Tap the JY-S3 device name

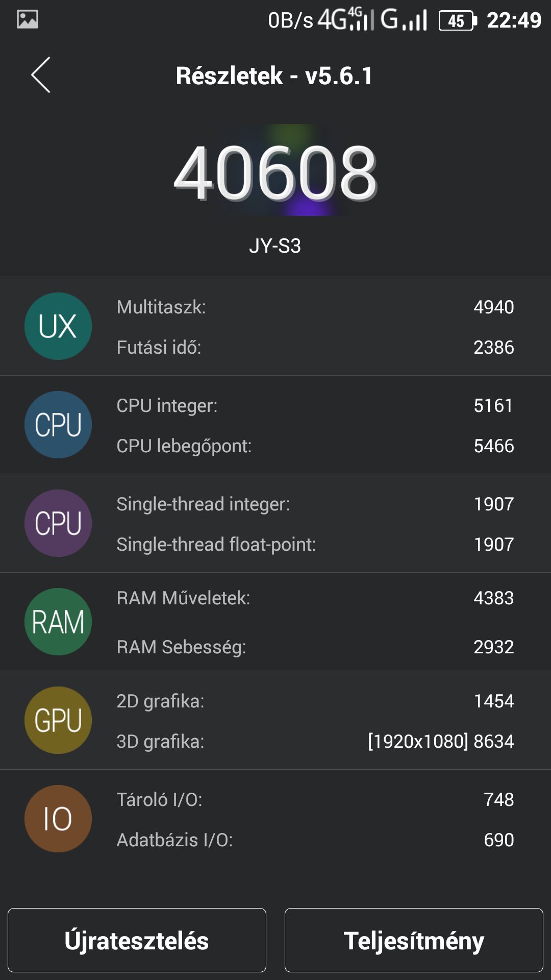point(275,246)
